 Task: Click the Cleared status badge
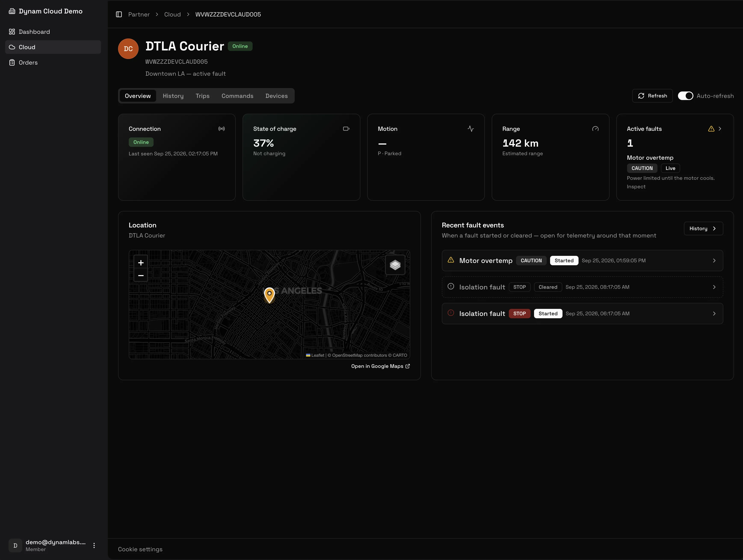[548, 287]
